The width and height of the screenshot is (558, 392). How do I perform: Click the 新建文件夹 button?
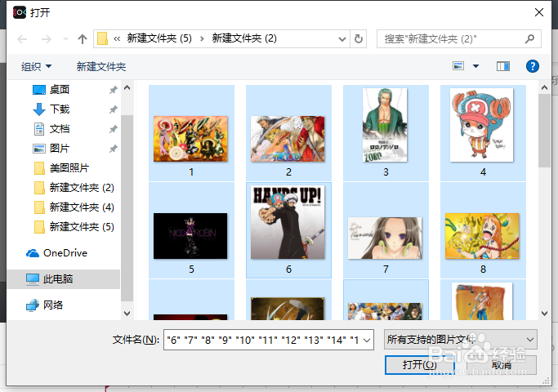(101, 66)
